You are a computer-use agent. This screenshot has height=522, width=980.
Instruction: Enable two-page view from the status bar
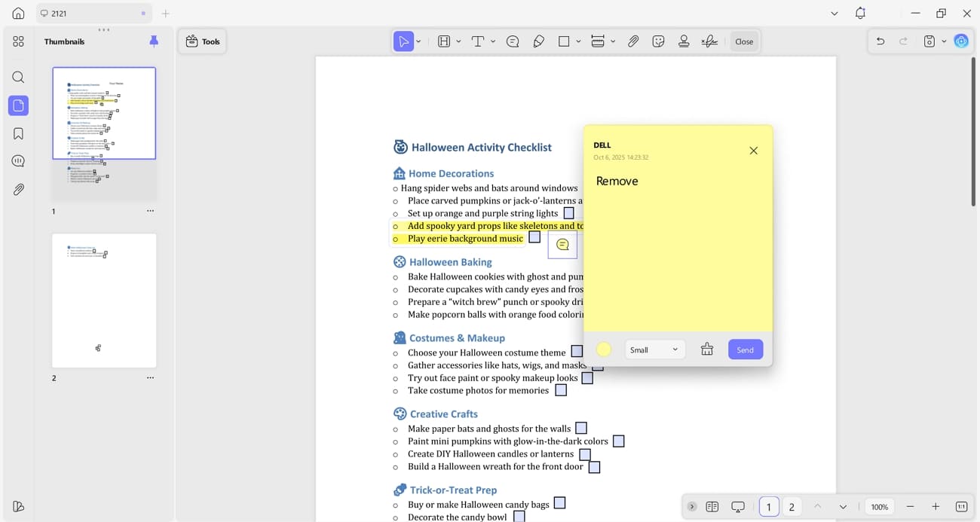(x=712, y=506)
